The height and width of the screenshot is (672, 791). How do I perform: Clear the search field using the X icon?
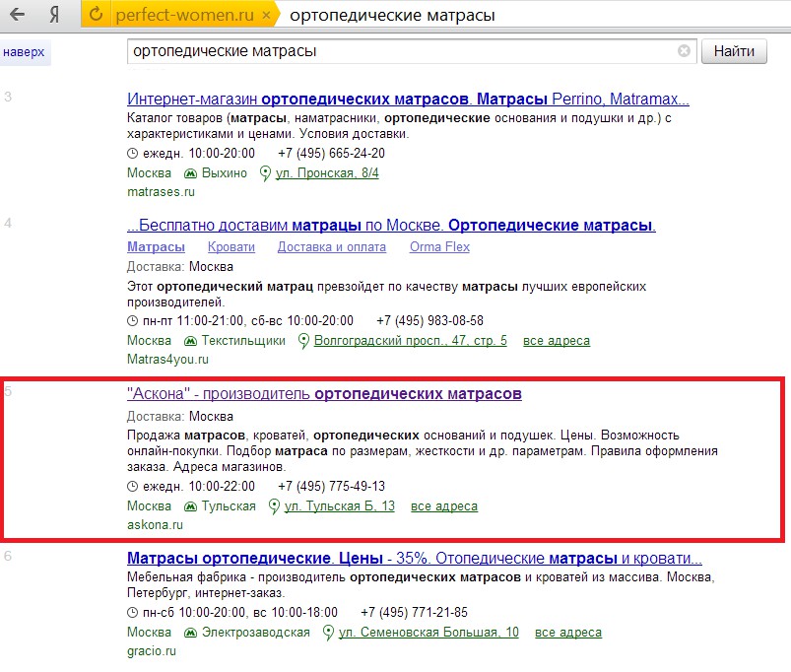coord(684,51)
